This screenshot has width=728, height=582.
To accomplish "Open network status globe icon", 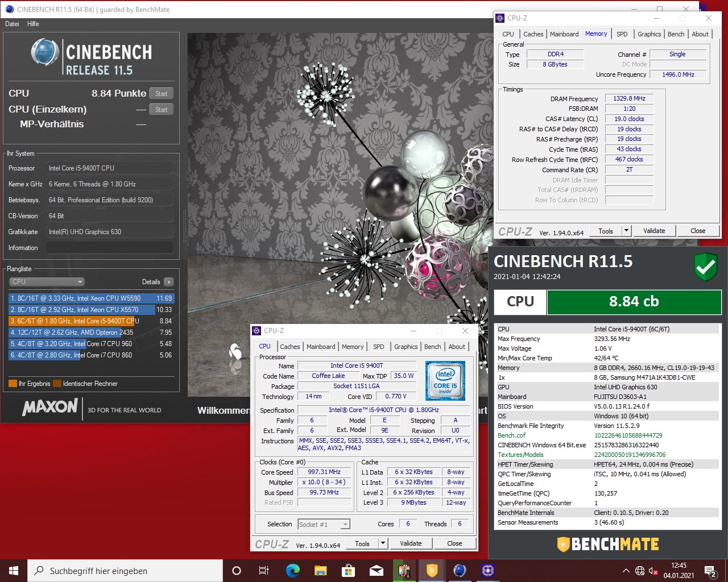I will (x=640, y=571).
